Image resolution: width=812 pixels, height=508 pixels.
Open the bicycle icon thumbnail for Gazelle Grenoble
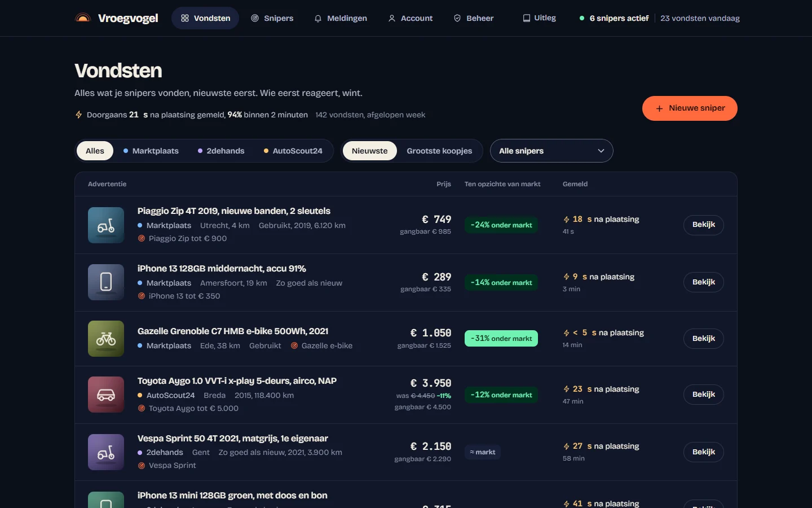click(106, 339)
